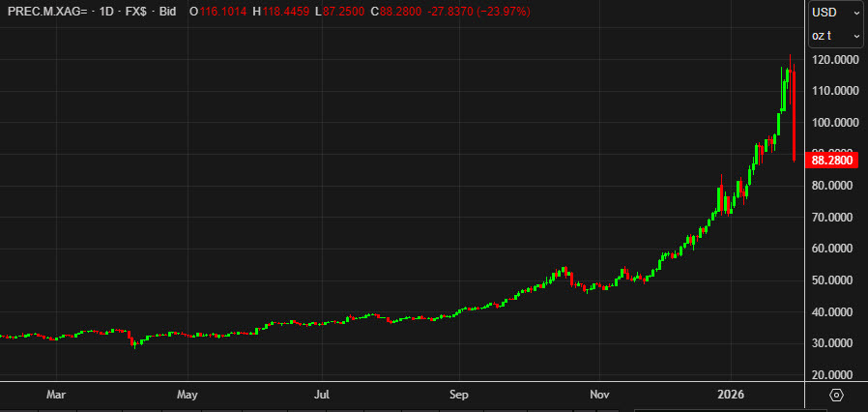The height and width of the screenshot is (412, 868).
Task: Click the PREC.M.XAG= symbol label
Action: click(x=45, y=12)
